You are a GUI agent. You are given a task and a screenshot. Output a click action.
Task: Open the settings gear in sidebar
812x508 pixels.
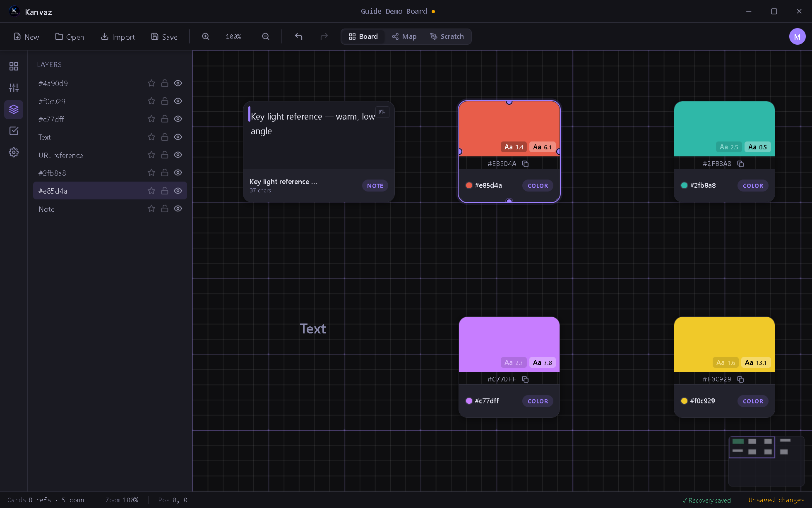14,152
